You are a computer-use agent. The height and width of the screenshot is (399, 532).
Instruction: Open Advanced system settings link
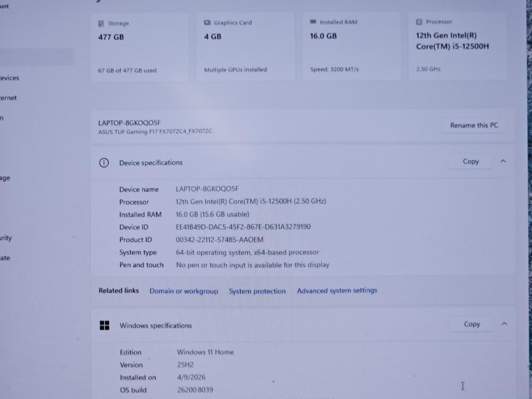337,290
